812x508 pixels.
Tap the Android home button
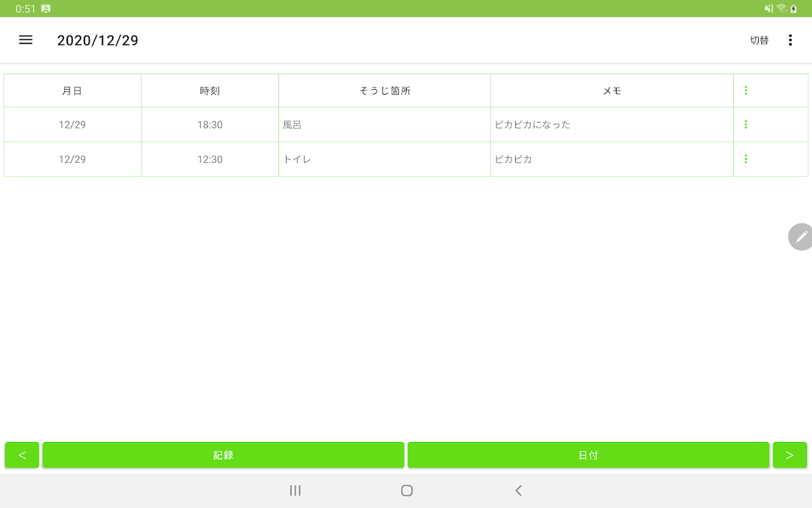click(x=407, y=490)
